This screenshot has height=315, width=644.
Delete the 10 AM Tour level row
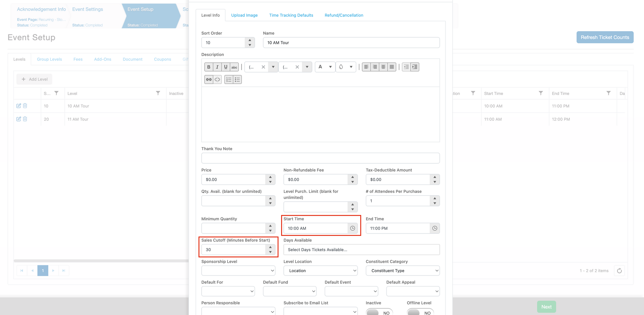(x=25, y=106)
